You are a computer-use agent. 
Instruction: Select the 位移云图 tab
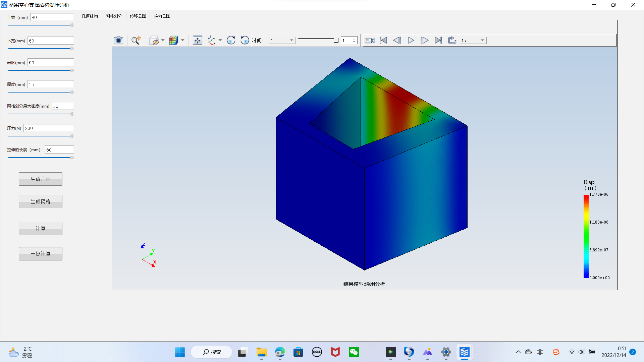click(138, 16)
